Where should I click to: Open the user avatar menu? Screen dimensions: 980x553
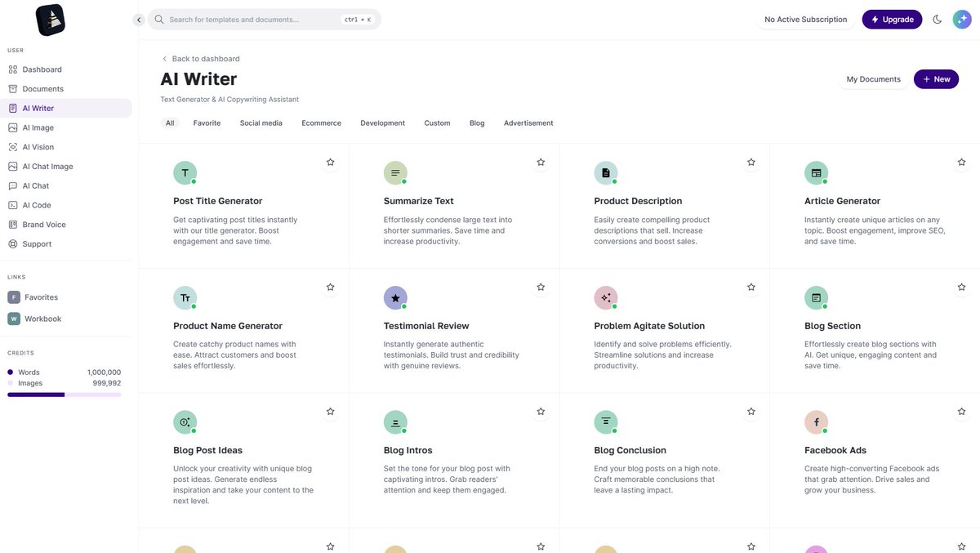[962, 20]
